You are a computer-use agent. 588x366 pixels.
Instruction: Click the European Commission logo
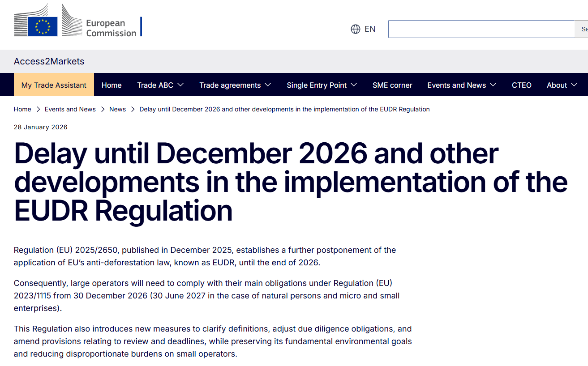tap(78, 21)
